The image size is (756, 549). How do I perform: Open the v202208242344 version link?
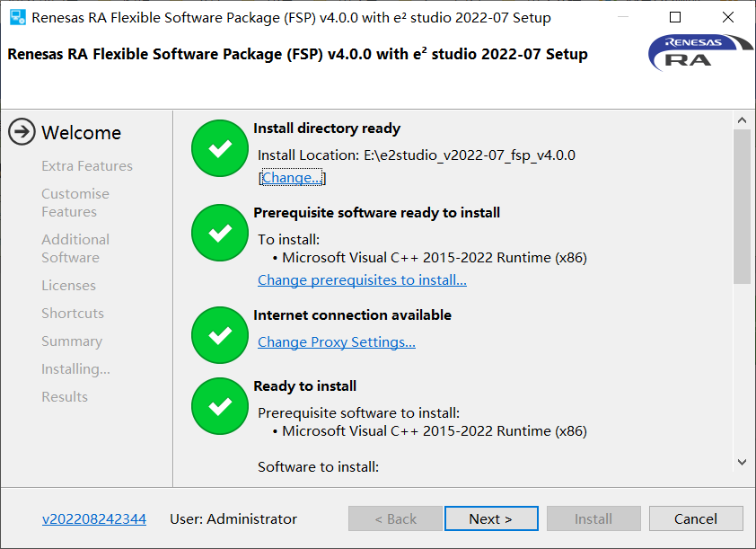pos(94,519)
